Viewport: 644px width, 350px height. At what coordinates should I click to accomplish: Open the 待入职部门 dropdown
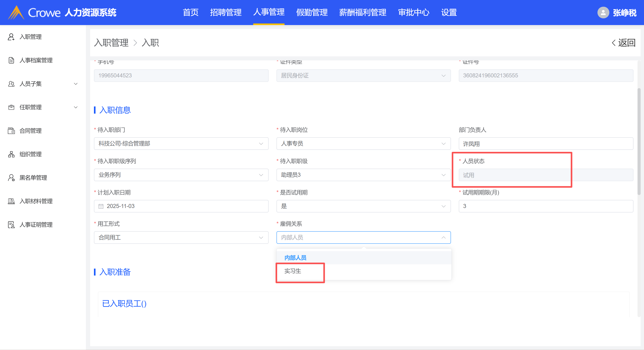[181, 144]
